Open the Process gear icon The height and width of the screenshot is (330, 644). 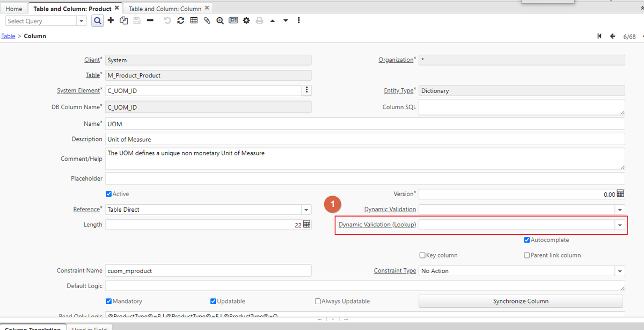[x=246, y=21]
